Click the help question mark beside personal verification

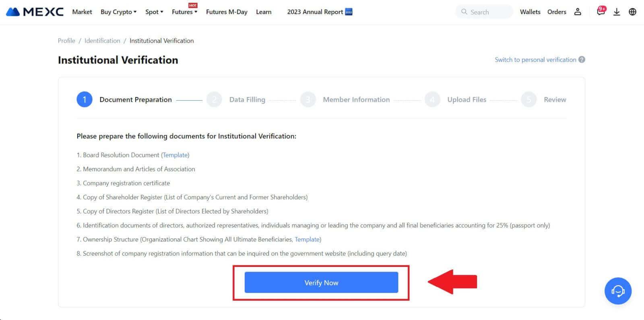click(582, 59)
